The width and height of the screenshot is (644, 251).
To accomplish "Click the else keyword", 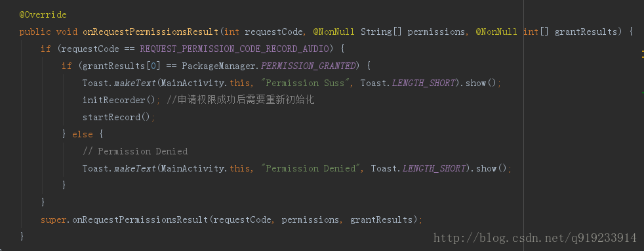I will click(83, 134).
